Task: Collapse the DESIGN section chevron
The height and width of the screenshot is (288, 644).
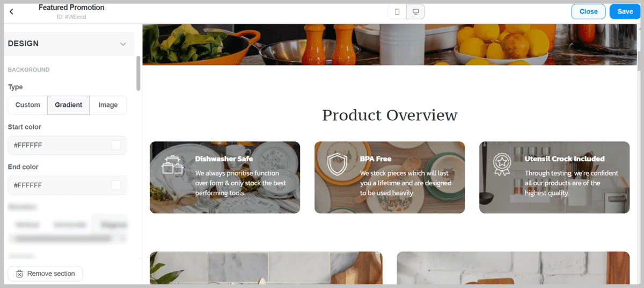Action: [x=123, y=44]
